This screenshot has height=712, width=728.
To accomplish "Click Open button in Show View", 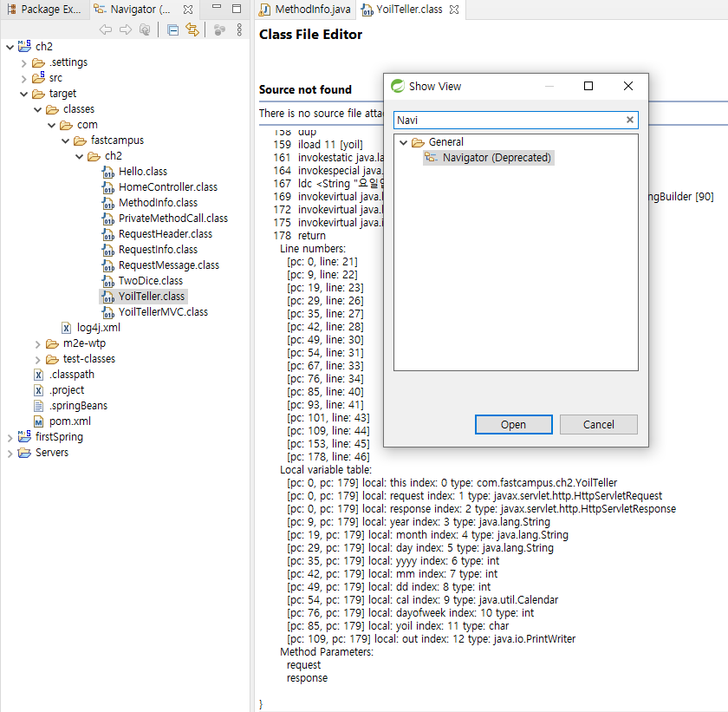I will [x=513, y=424].
